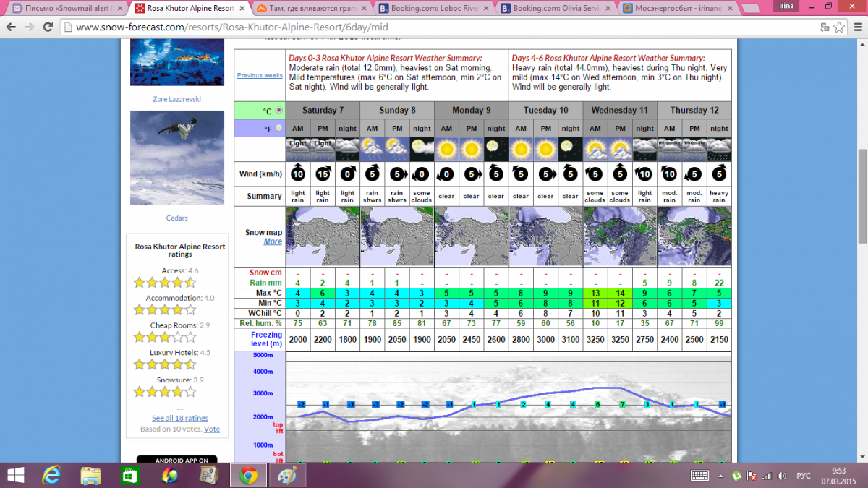
Task: Switch to Booking.com Olivia Service tab
Action: pos(556,8)
